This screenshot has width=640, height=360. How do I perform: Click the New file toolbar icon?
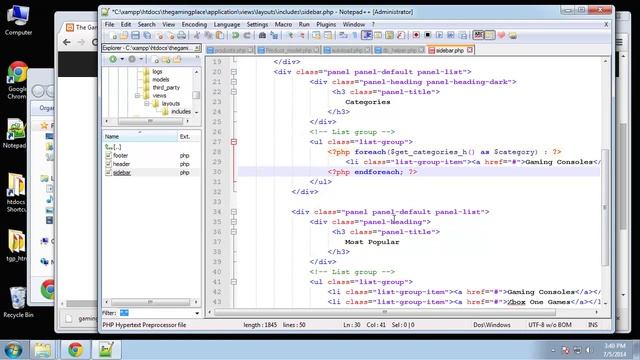click(x=114, y=36)
